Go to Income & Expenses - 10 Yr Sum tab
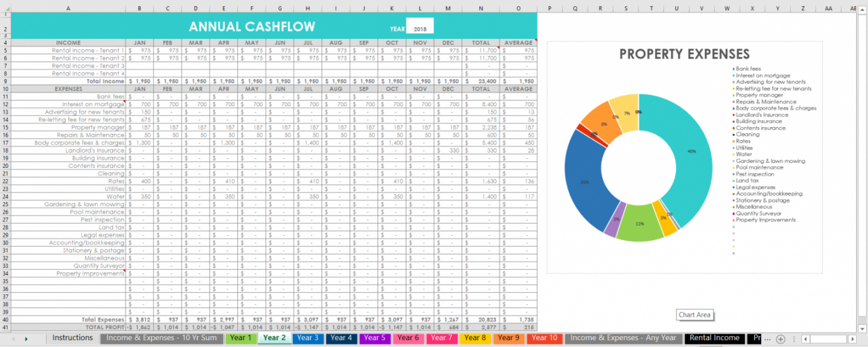Viewport: 868px width, 347px height. coord(161,338)
